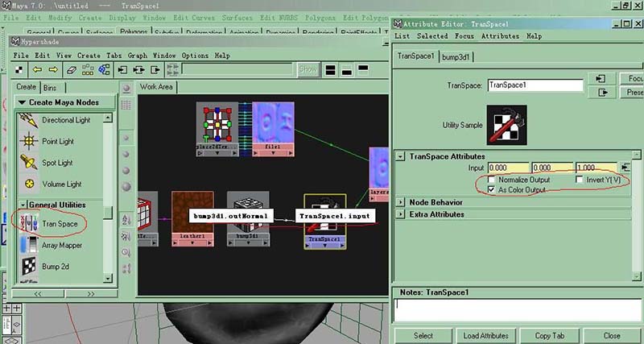The image size is (644, 344).
Task: Select the Create tab in Hypershade
Action: [27, 87]
